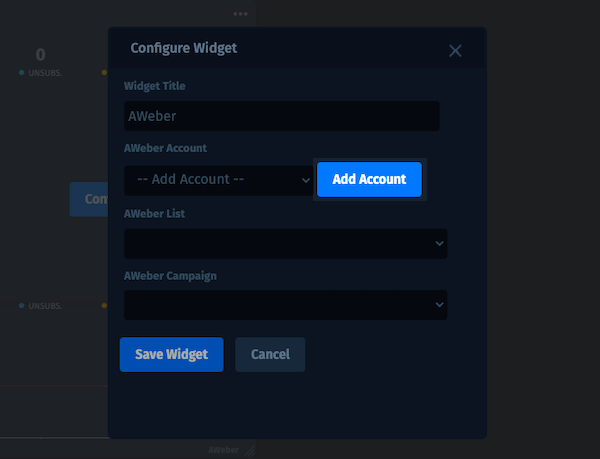Screen dimensions: 600x459
Task: Click the AWeber name at the bottom
Action: tap(224, 451)
